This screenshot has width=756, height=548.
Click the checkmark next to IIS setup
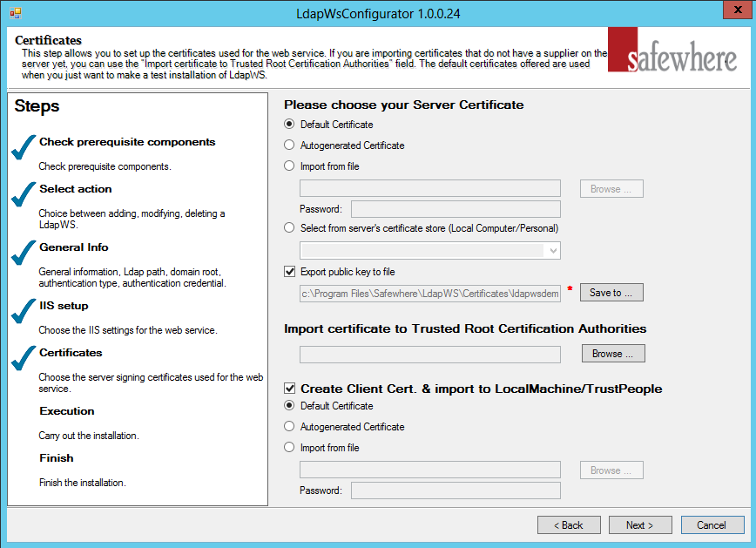coord(24,310)
